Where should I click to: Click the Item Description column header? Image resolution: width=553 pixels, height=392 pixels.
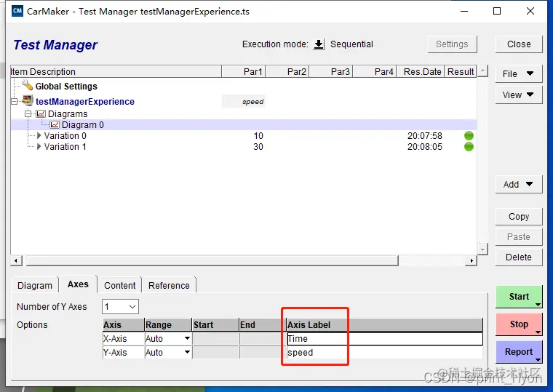pyautogui.click(x=116, y=71)
